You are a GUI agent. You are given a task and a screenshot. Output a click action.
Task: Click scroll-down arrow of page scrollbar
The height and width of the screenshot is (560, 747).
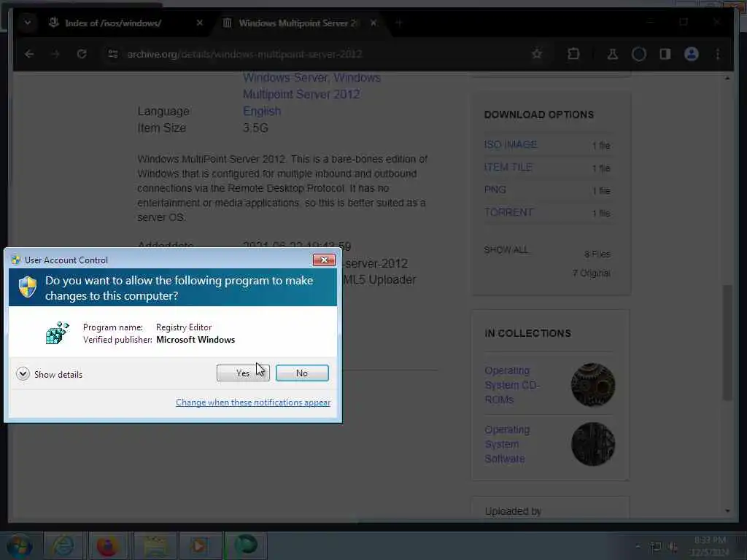(x=727, y=510)
